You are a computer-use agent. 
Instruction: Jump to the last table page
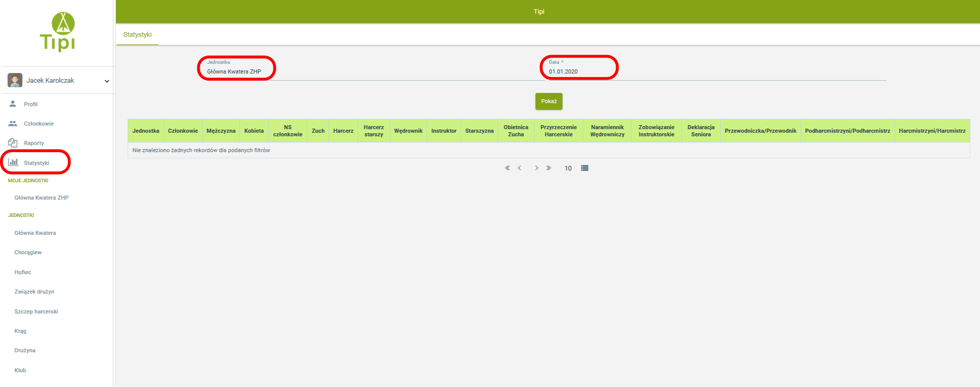(x=549, y=168)
